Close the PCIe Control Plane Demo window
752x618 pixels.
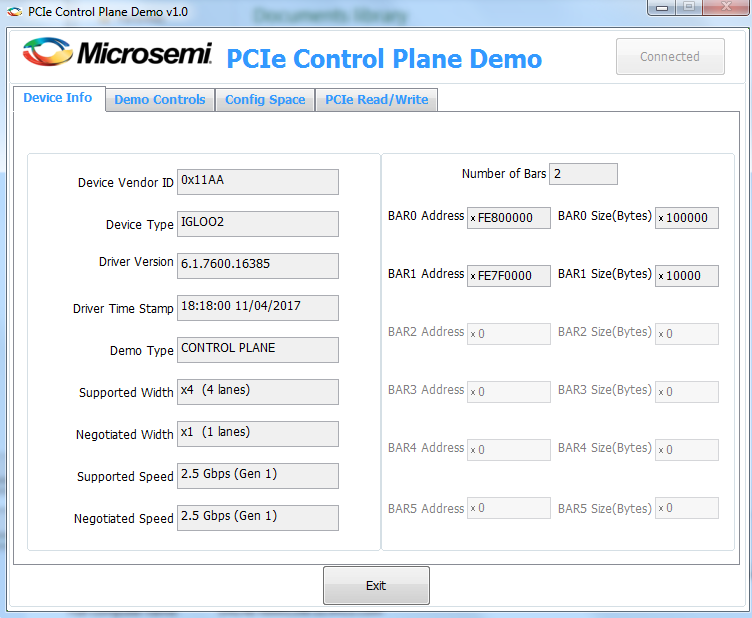727,8
